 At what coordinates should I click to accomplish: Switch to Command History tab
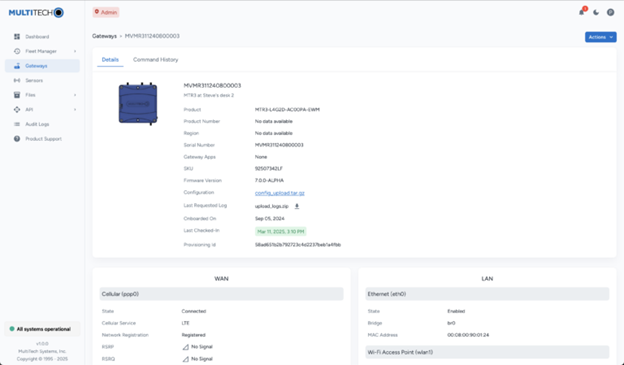(156, 60)
